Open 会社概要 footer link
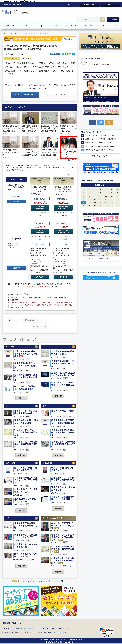The width and height of the screenshot is (122, 644). coord(6,629)
